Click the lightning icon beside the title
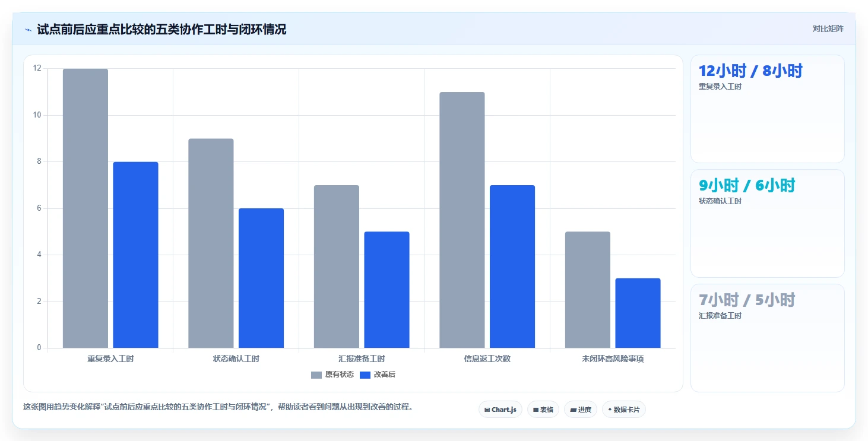The image size is (868, 441). point(28,30)
